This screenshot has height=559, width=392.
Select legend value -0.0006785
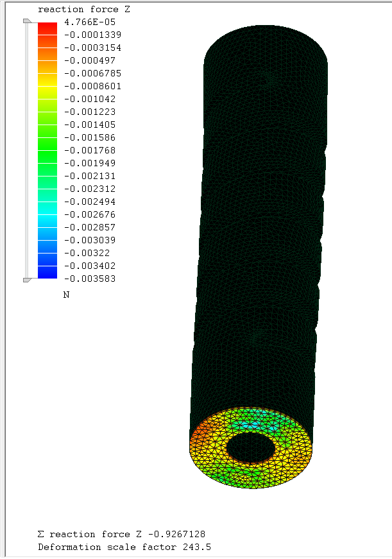point(92,73)
